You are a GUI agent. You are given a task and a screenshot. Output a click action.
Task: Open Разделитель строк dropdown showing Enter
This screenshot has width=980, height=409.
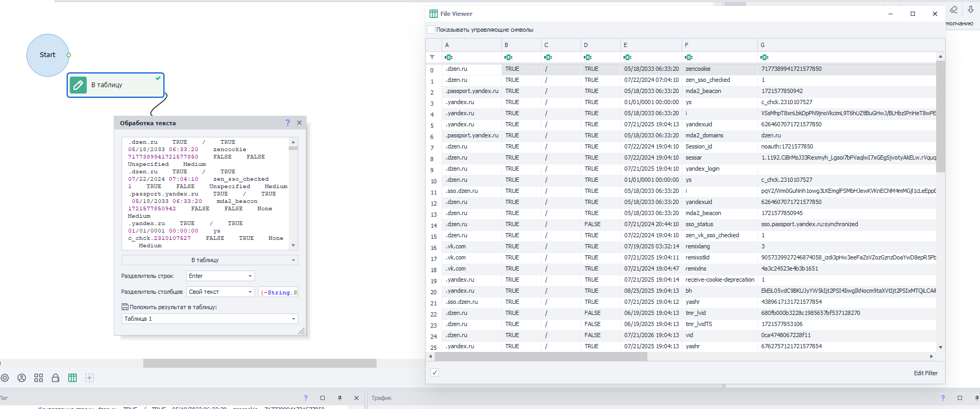[221, 276]
